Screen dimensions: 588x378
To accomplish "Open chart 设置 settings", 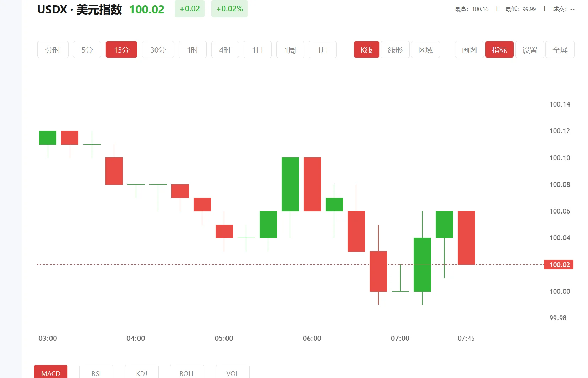I will (x=529, y=50).
